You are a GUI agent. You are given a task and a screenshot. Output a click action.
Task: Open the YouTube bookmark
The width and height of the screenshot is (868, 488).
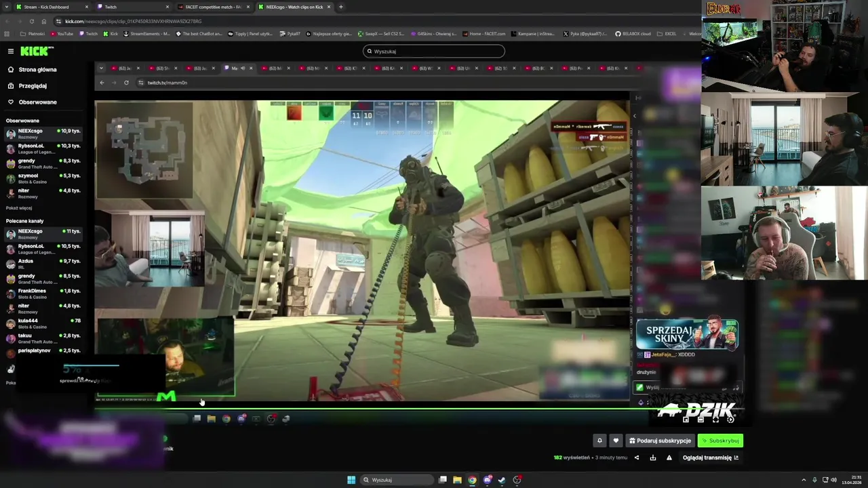coord(61,33)
